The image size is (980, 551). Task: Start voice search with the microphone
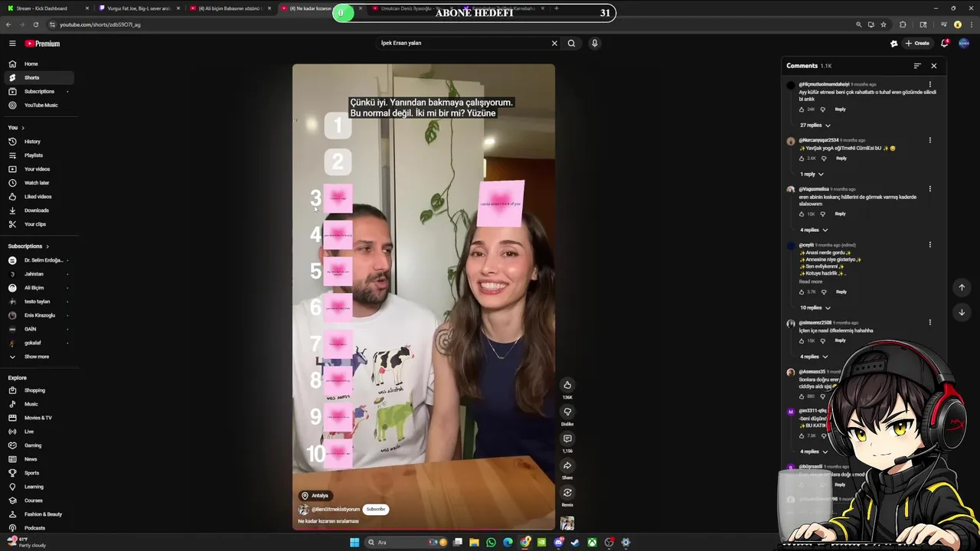point(594,43)
